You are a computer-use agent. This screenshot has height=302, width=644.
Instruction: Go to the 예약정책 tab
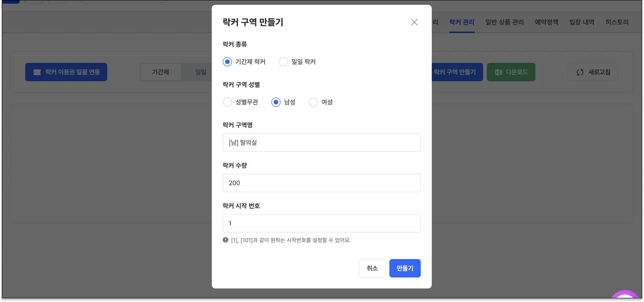547,22
